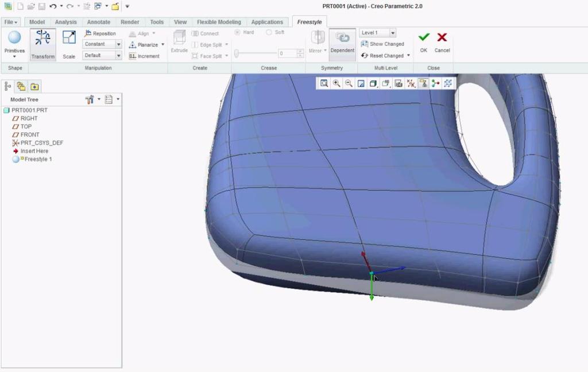The width and height of the screenshot is (588, 372).
Task: Click the Connect button
Action: click(205, 33)
